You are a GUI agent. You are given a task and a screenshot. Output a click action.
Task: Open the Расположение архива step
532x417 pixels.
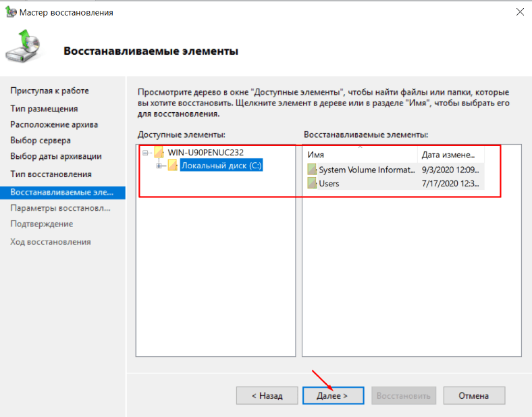[54, 124]
